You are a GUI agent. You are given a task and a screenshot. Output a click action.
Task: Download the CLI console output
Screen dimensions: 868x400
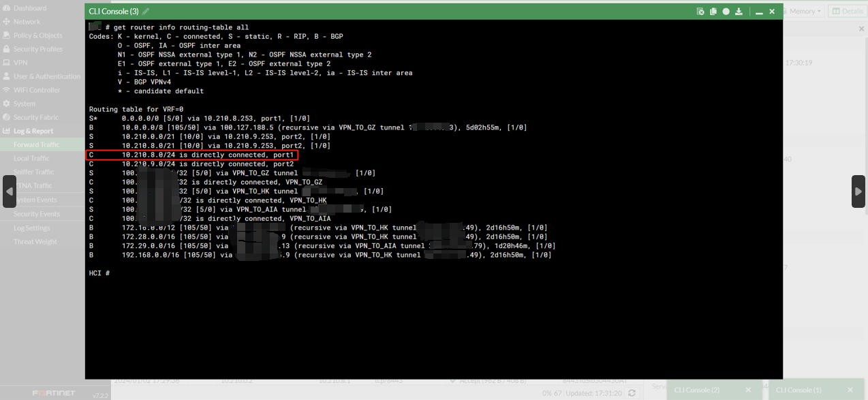(x=739, y=12)
